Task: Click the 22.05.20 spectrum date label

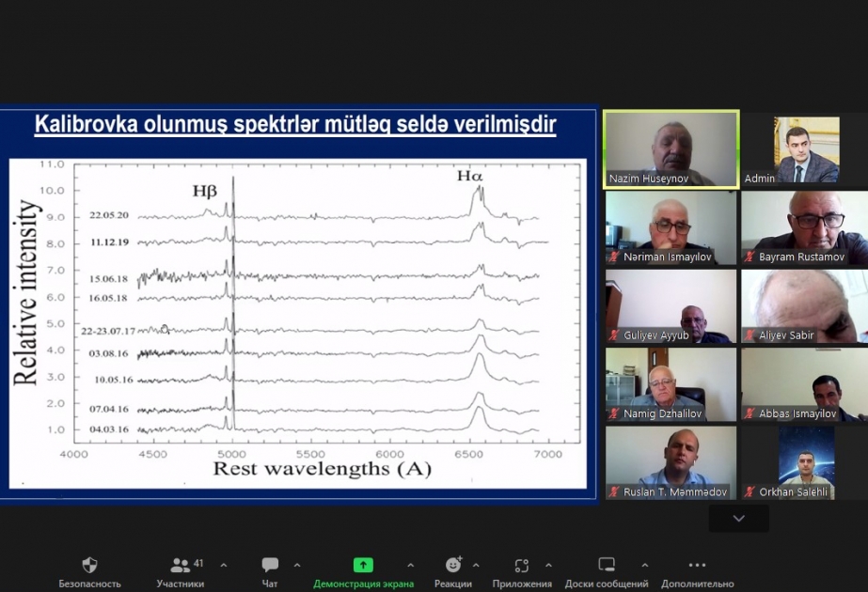Action: (109, 214)
